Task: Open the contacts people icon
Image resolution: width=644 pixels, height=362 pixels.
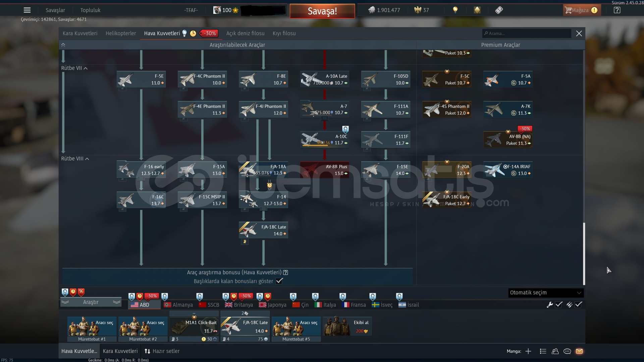Action: [555, 351]
